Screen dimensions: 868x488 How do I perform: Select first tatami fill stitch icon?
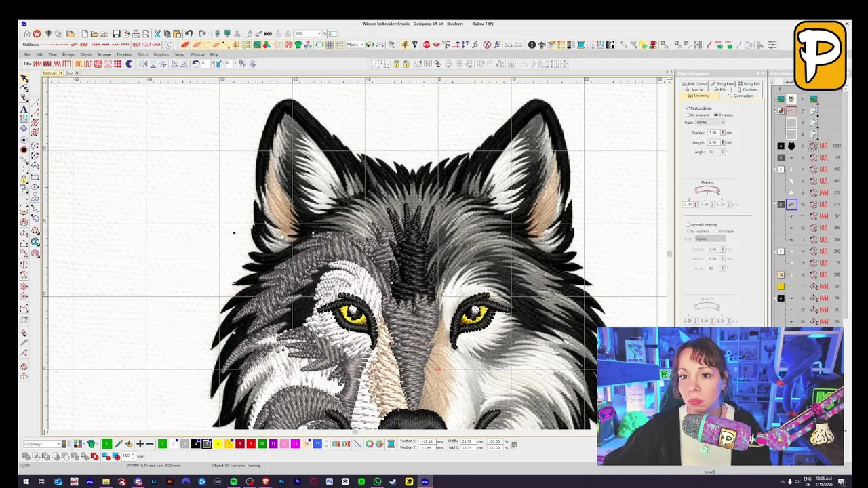[78, 64]
